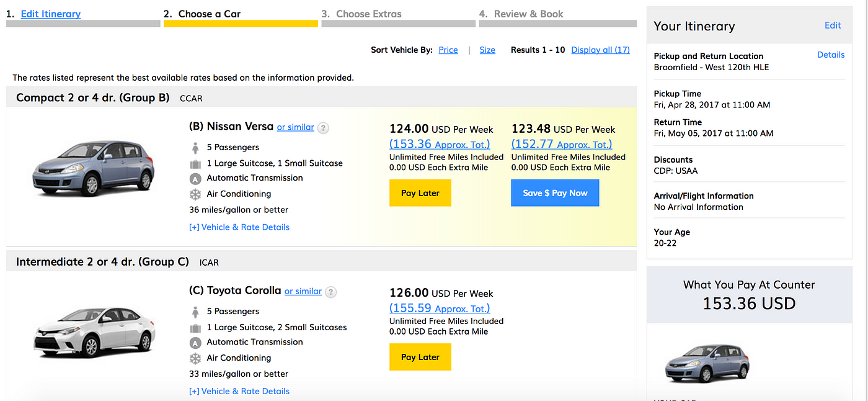Click the 124.00 USD Per Week rate

click(x=441, y=129)
